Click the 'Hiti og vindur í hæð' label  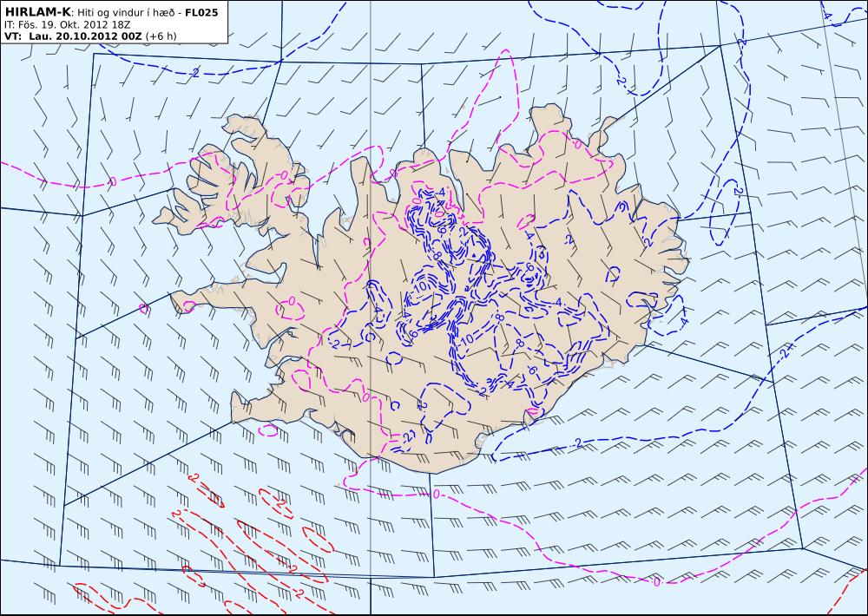(126, 12)
